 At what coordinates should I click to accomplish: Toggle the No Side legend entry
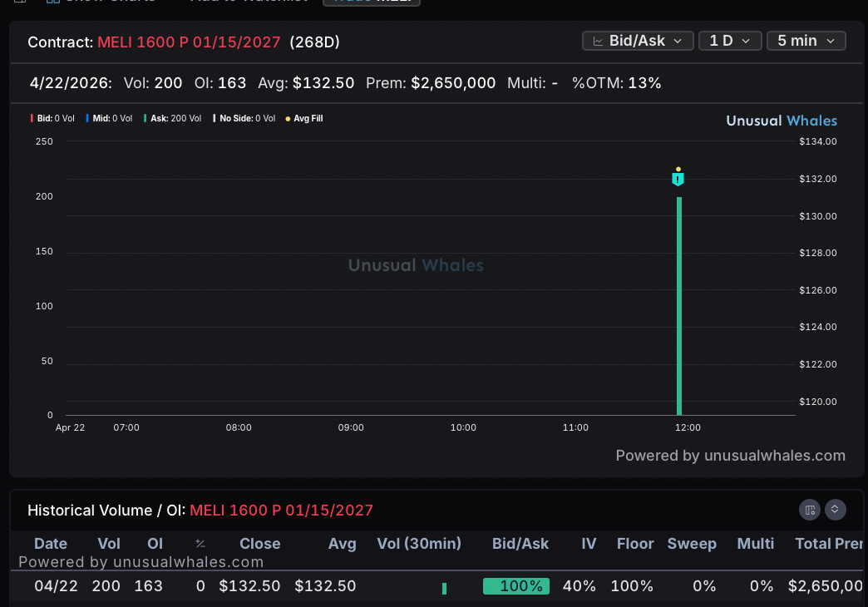point(244,119)
